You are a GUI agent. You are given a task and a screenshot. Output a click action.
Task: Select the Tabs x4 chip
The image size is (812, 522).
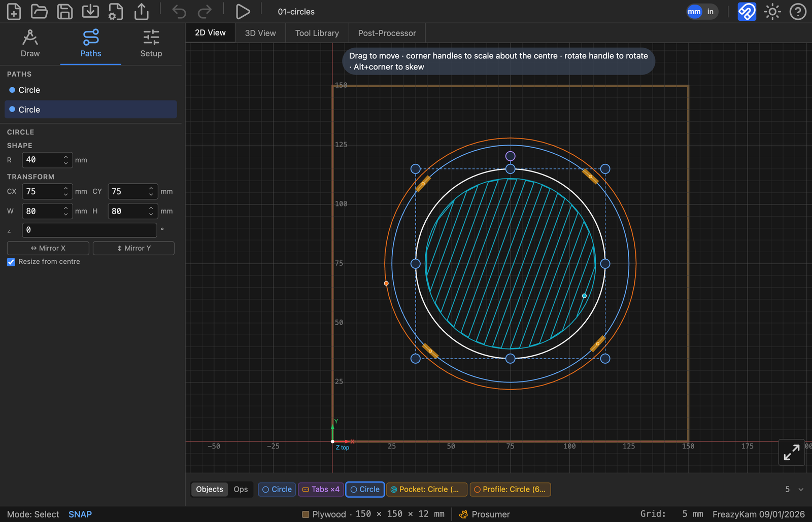tap(321, 489)
